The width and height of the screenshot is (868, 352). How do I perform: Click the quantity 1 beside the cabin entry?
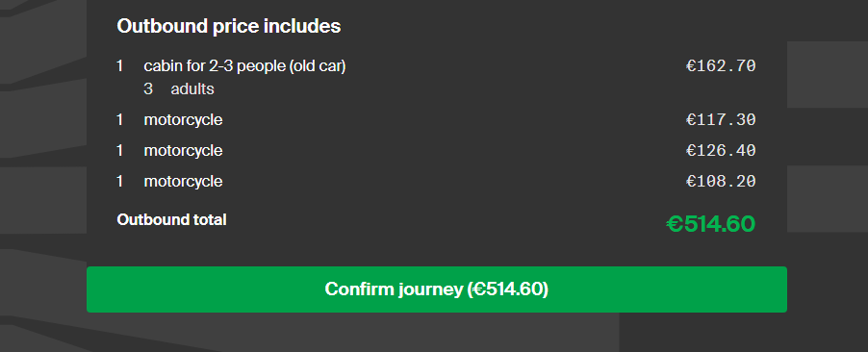(x=119, y=66)
